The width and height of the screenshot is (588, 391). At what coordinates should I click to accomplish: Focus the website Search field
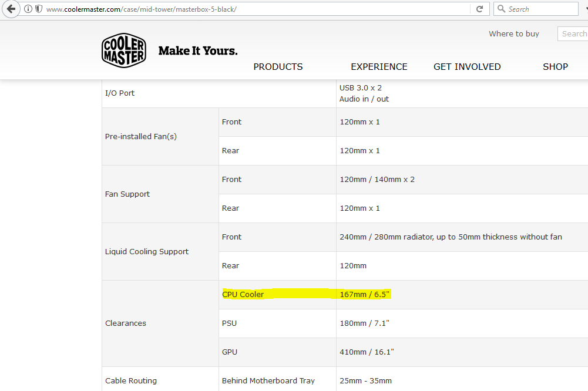(x=573, y=34)
